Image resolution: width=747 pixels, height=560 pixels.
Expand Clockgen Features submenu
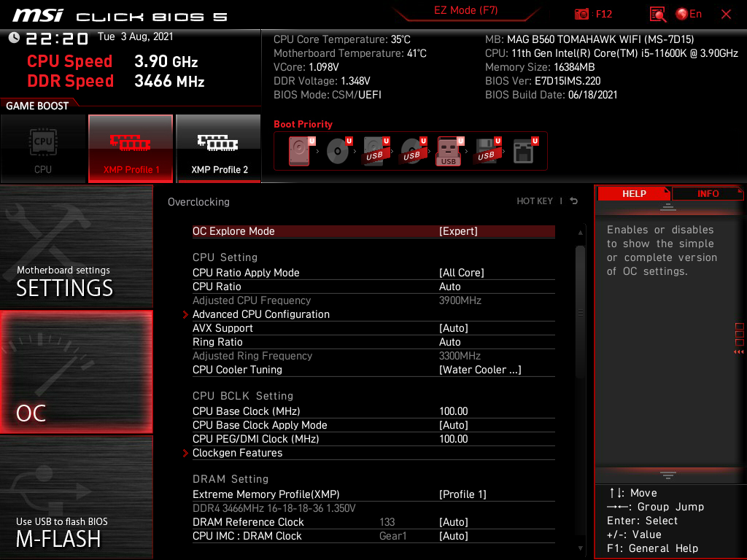click(373, 453)
